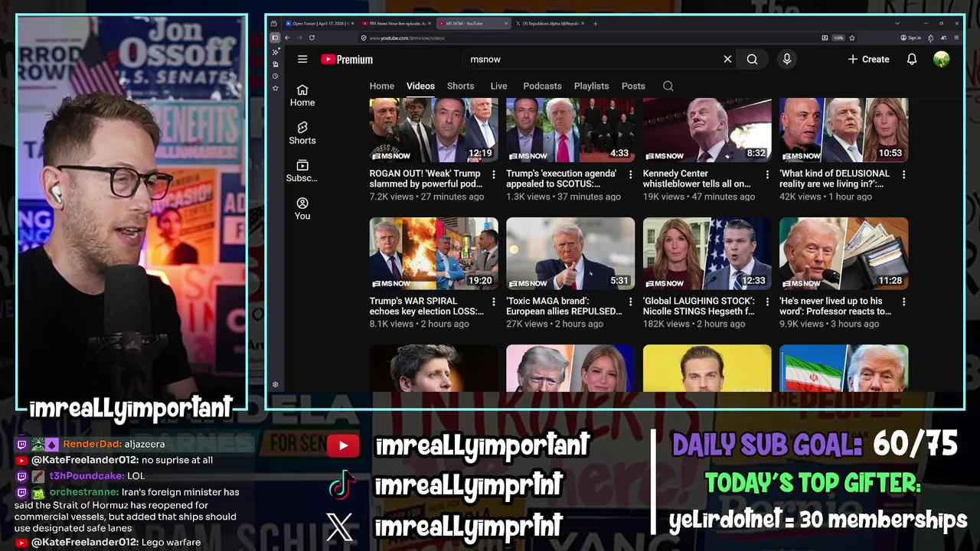Open options for 'Toxic MAGA brand' video

(630, 302)
